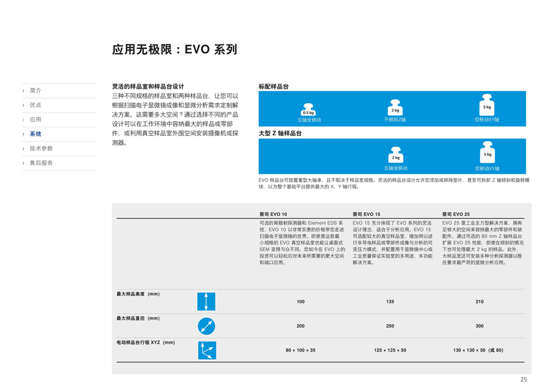This screenshot has height=392, width=554.
Task: Click the caption beginning EVO 样品台可放置重型大轴承
Action: tap(394, 183)
